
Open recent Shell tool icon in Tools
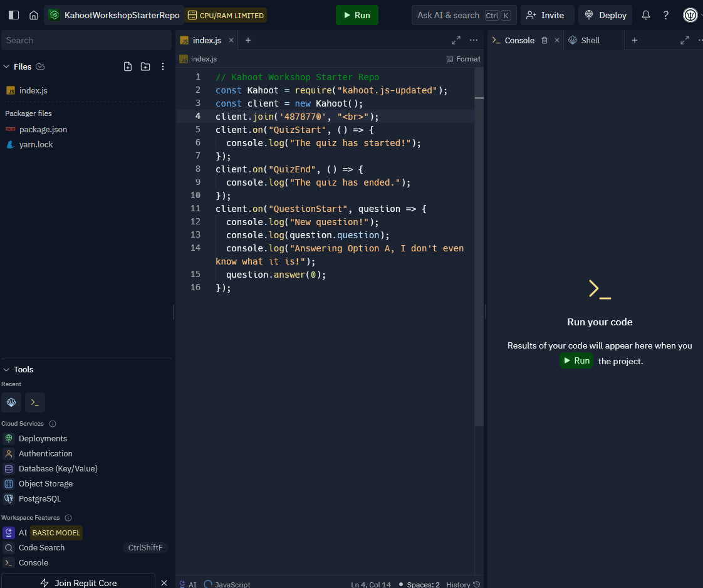pos(11,402)
